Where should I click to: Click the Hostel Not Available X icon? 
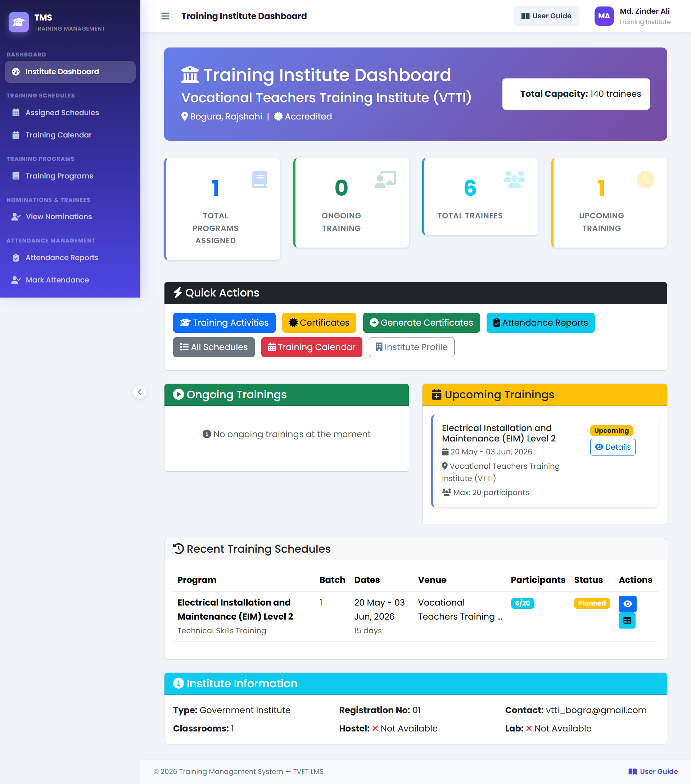[x=375, y=728]
